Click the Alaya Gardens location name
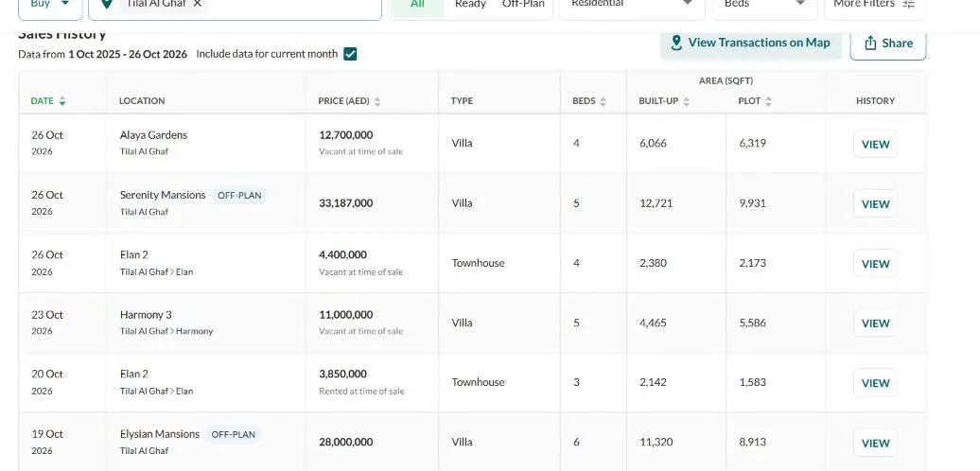Viewport: 980px width, 471px height. [154, 135]
